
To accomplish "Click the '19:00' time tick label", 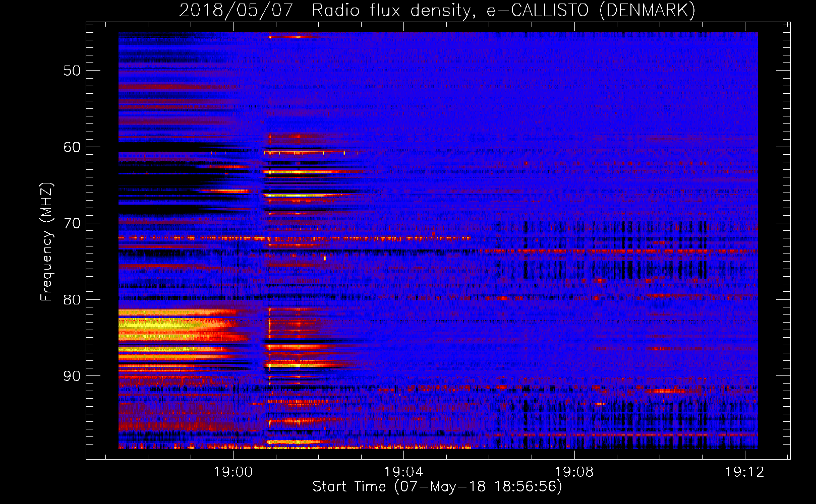I will (x=233, y=472).
